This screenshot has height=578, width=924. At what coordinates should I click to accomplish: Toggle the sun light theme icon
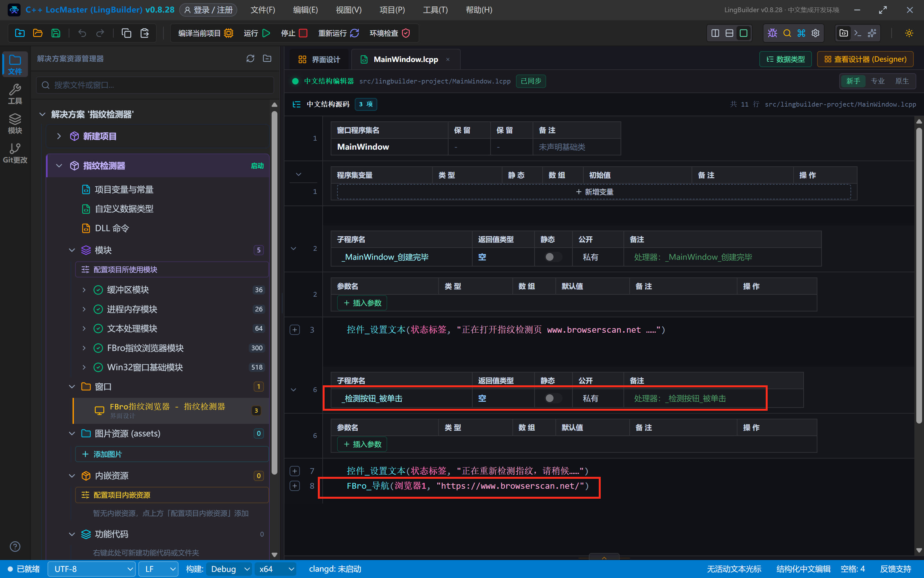tap(909, 33)
